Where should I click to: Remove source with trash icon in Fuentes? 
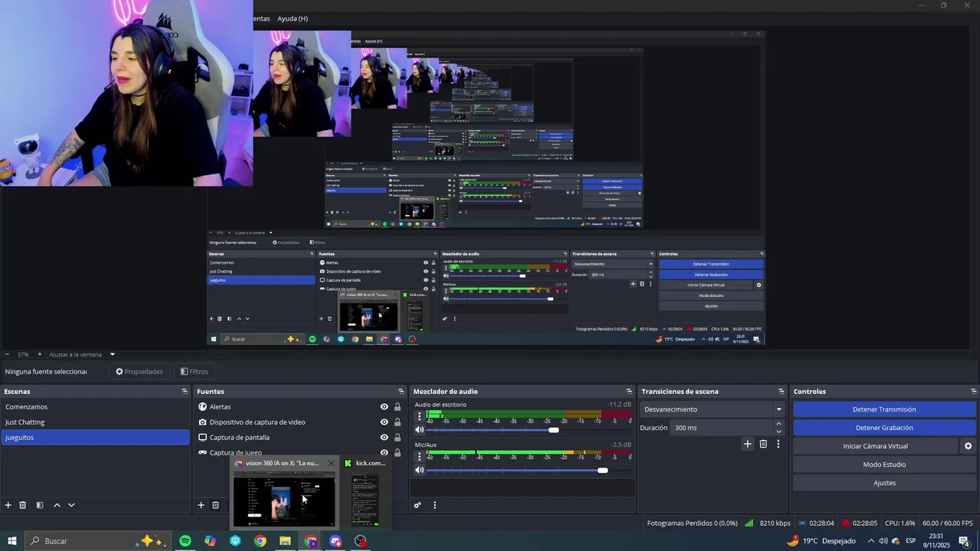[216, 505]
